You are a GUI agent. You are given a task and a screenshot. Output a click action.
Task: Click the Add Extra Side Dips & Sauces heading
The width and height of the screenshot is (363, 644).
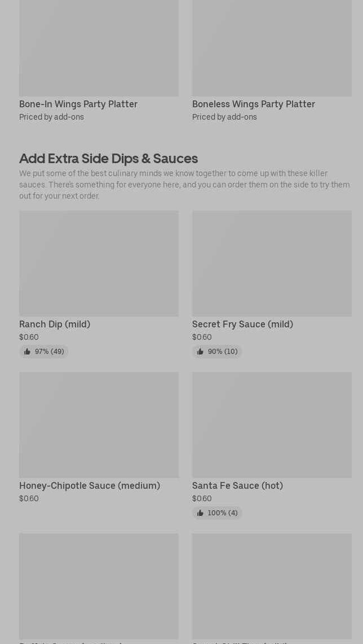click(x=108, y=159)
